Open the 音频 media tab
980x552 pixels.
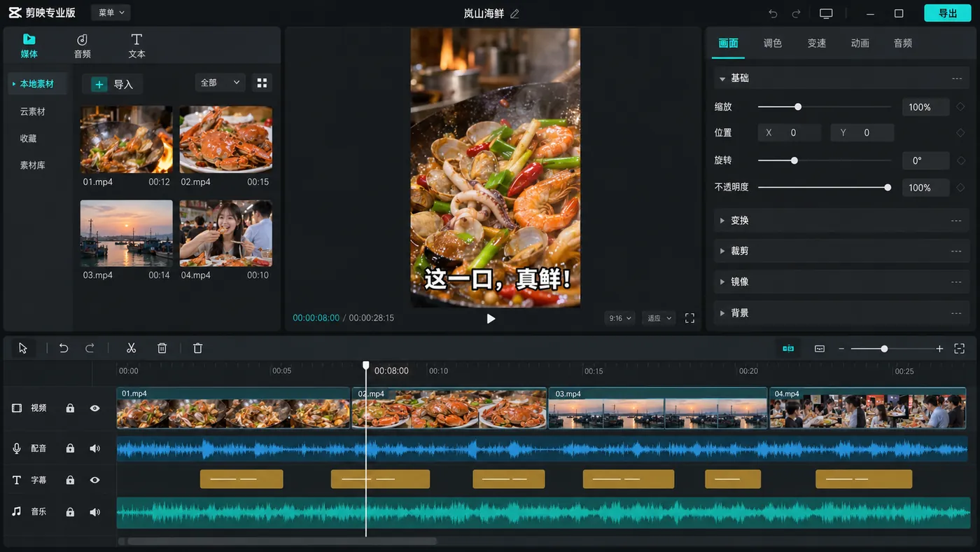(83, 46)
